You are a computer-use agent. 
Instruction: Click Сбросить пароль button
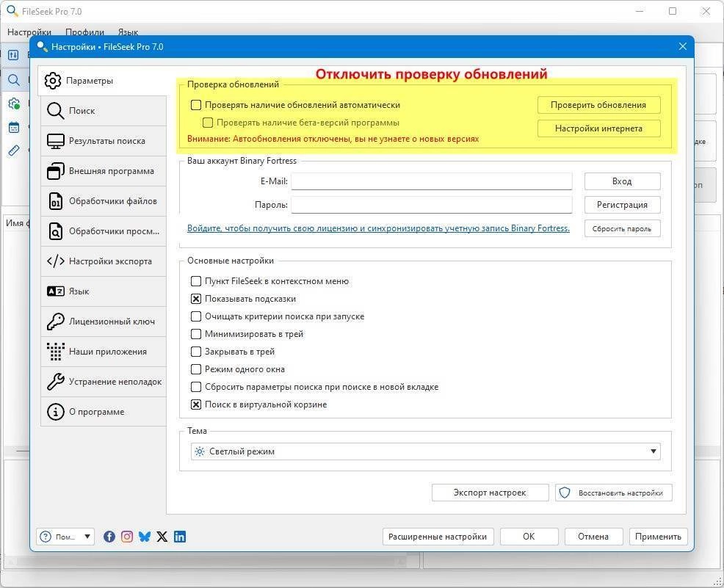pyautogui.click(x=623, y=228)
